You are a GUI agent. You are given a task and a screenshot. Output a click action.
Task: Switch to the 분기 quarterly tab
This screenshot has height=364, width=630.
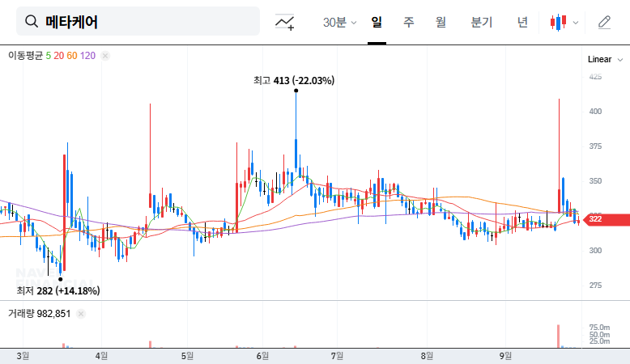pyautogui.click(x=481, y=22)
